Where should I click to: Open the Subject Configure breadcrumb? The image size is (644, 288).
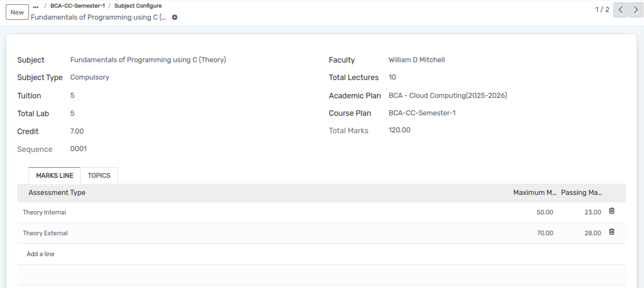tap(138, 6)
